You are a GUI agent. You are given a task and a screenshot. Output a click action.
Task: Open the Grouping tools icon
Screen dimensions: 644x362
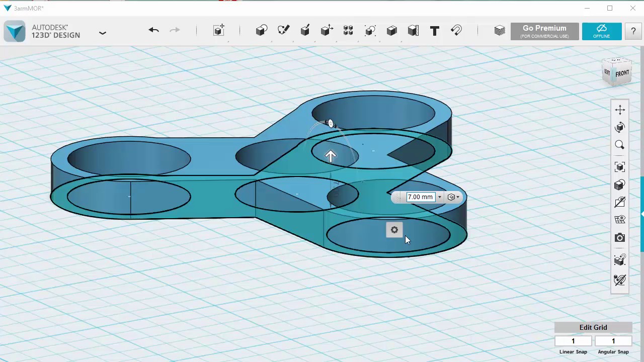pos(370,31)
